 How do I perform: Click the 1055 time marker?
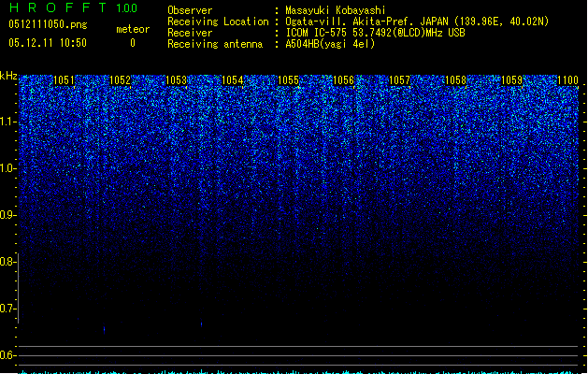click(x=288, y=80)
